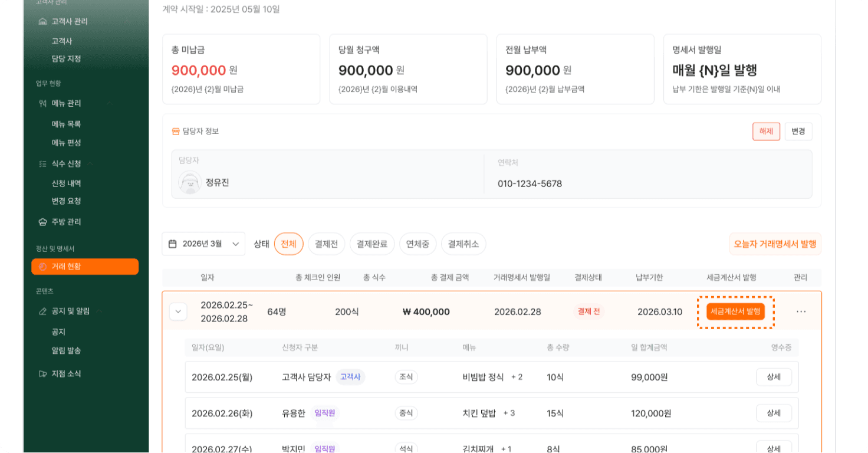The width and height of the screenshot is (868, 453).
Task: Filter by 결제완료 status
Action: [372, 244]
